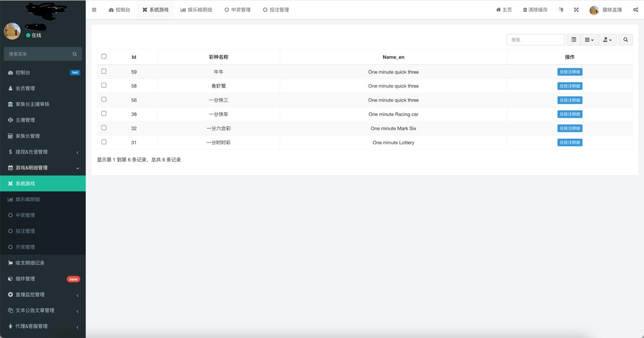Image resolution: width=644 pixels, height=338 pixels.
Task: Click the table 搜索 input field
Action: (535, 40)
